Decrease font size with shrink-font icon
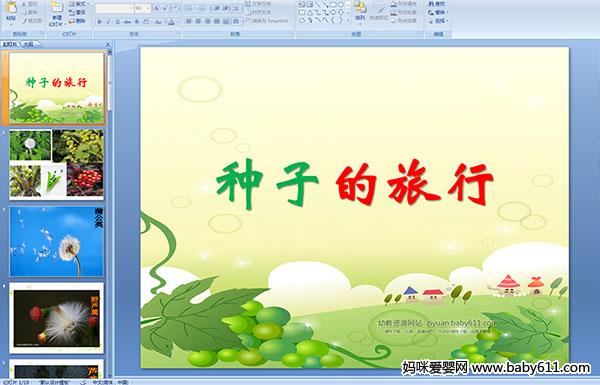The image size is (600, 385). pyautogui.click(x=165, y=8)
